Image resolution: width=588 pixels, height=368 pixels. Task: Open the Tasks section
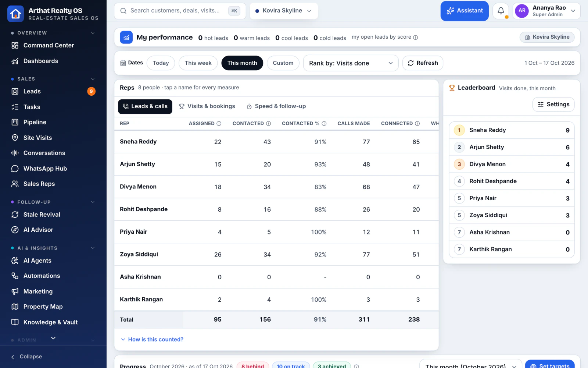pyautogui.click(x=53, y=107)
